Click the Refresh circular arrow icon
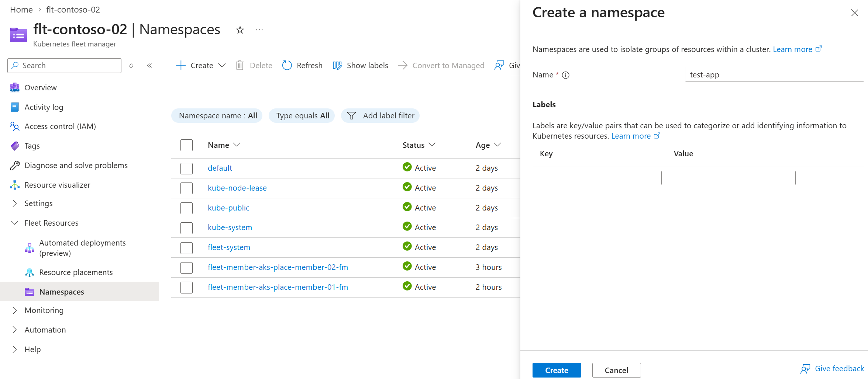Viewport: 868px width, 379px height. (287, 66)
